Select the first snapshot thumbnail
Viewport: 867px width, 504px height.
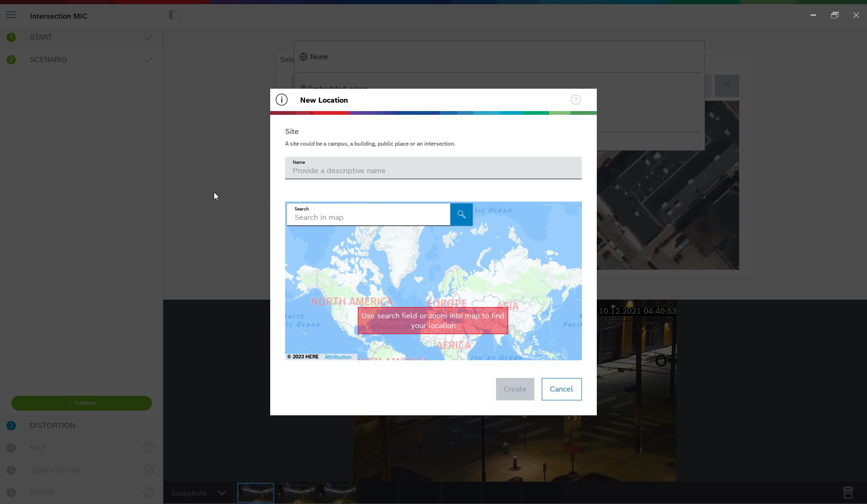point(256,493)
